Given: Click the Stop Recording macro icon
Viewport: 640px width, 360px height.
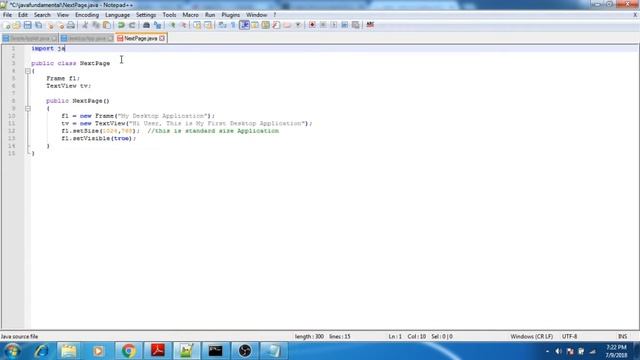Looking at the screenshot, I should 323,25.
